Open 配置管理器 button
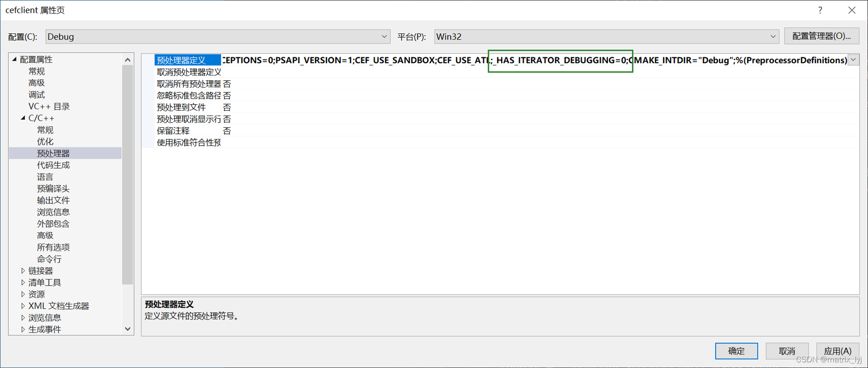 [822, 36]
